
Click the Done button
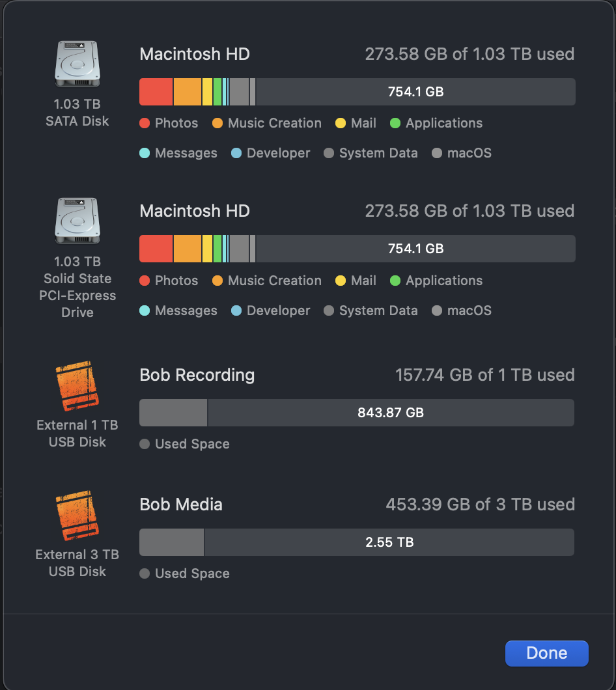click(x=546, y=653)
